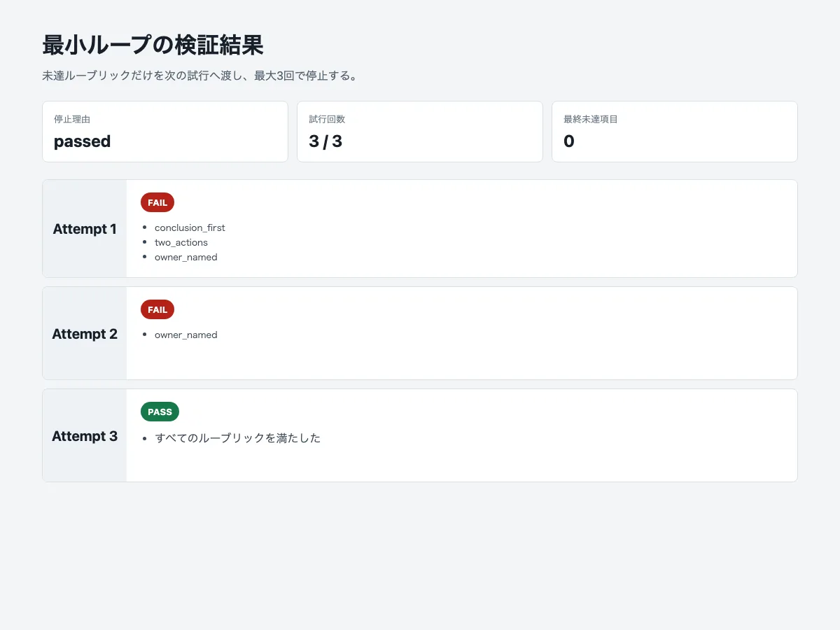Viewport: 840px width, 630px height.
Task: Click the FAIL badge in Attempt 2
Action: coord(157,309)
